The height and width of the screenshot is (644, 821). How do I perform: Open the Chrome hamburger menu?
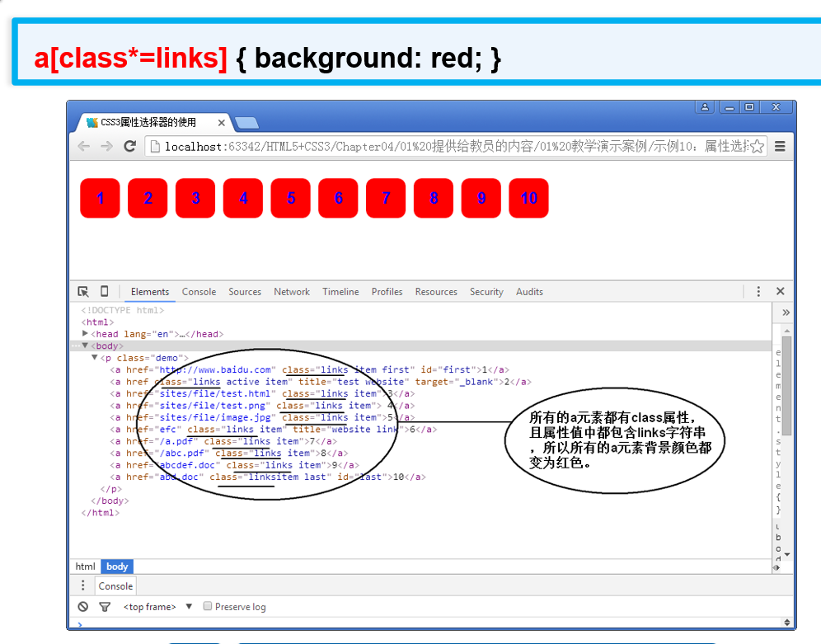pos(780,146)
